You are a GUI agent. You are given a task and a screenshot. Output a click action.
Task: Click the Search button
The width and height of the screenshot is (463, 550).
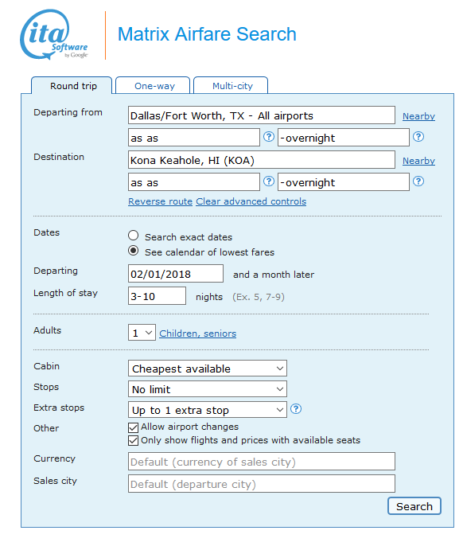414,506
